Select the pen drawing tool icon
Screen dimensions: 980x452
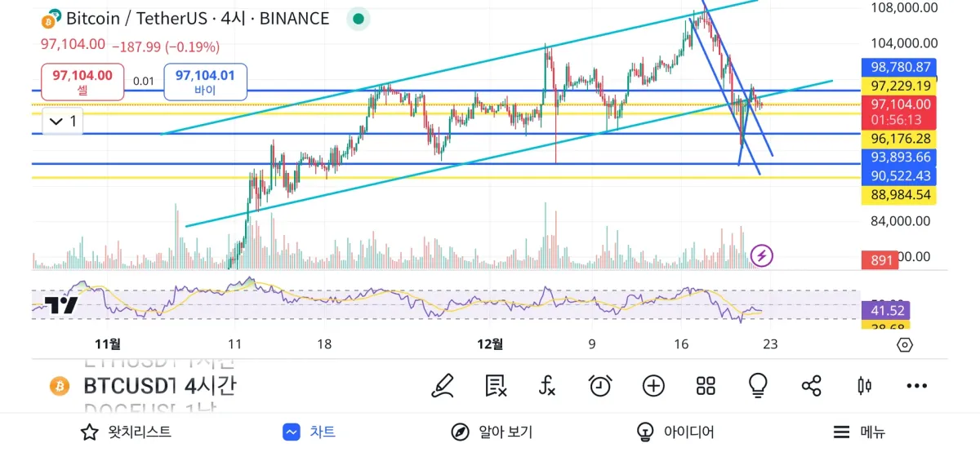[x=443, y=385]
